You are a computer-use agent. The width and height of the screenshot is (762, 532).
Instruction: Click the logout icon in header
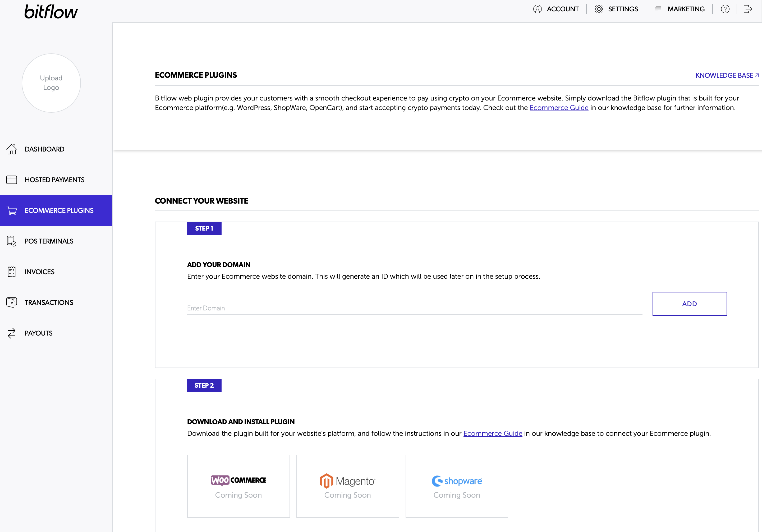tap(747, 9)
